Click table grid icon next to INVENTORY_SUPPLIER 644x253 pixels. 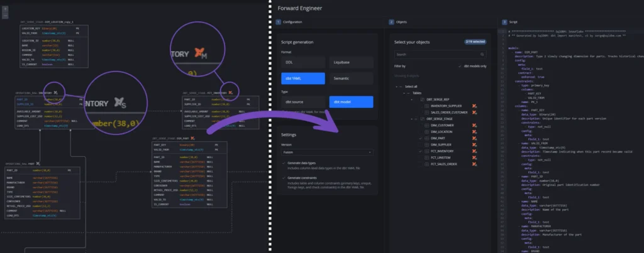(x=427, y=106)
